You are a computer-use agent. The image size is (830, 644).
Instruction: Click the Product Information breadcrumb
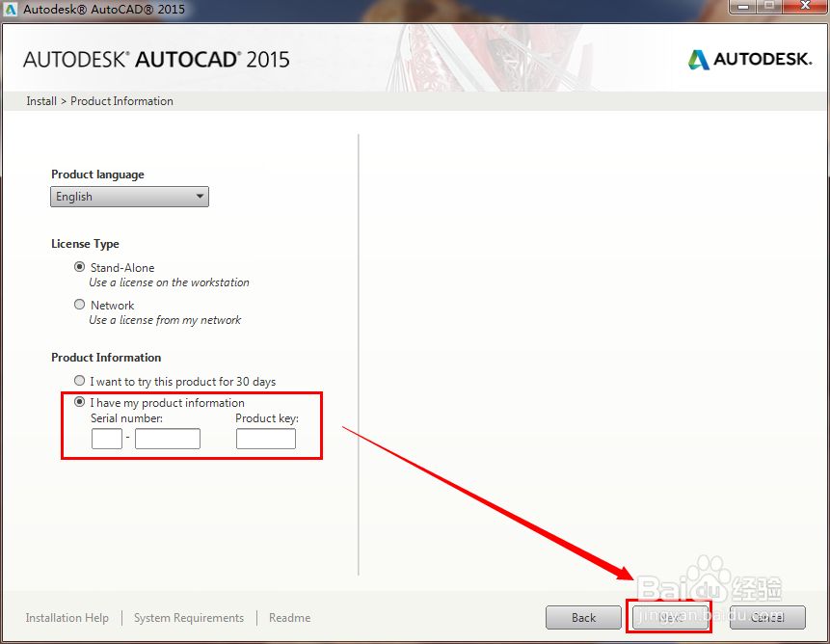121,100
